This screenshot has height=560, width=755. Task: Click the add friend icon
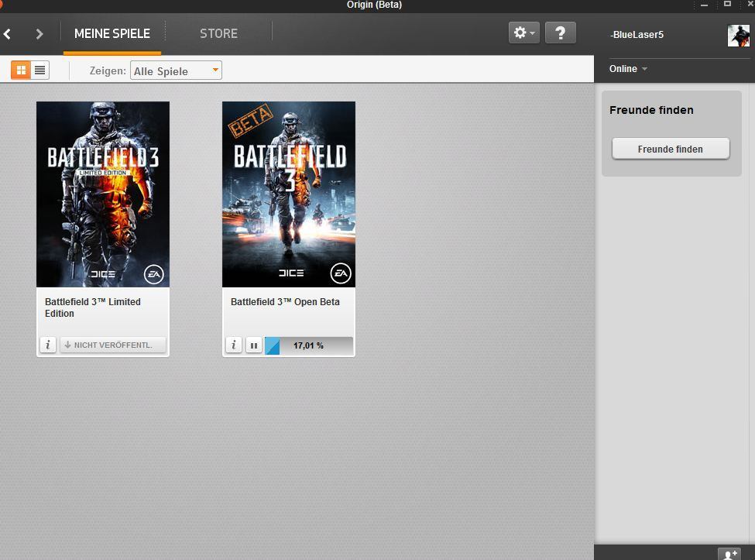730,555
